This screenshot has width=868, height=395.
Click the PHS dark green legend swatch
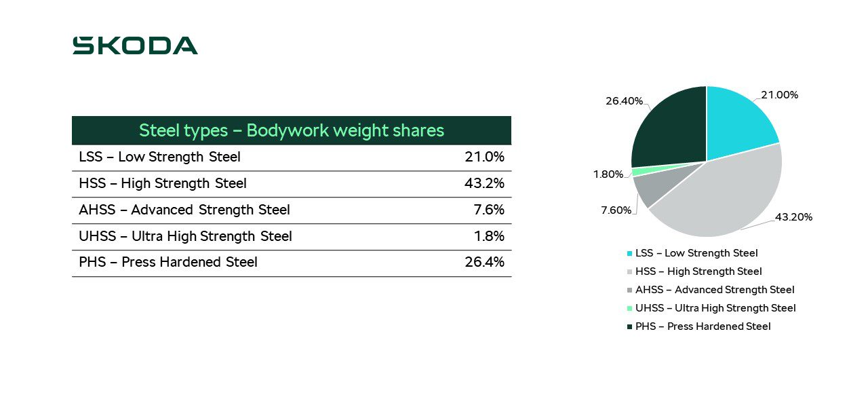[629, 326]
